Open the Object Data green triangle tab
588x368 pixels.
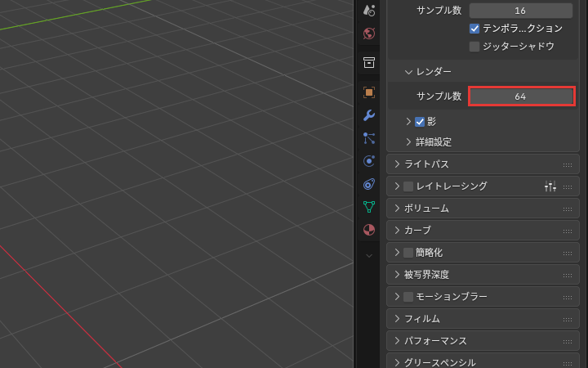(x=369, y=207)
